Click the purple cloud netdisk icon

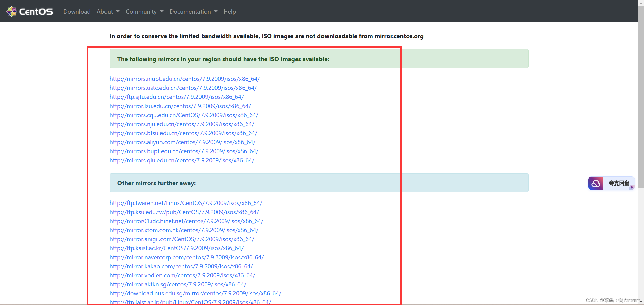tap(595, 183)
